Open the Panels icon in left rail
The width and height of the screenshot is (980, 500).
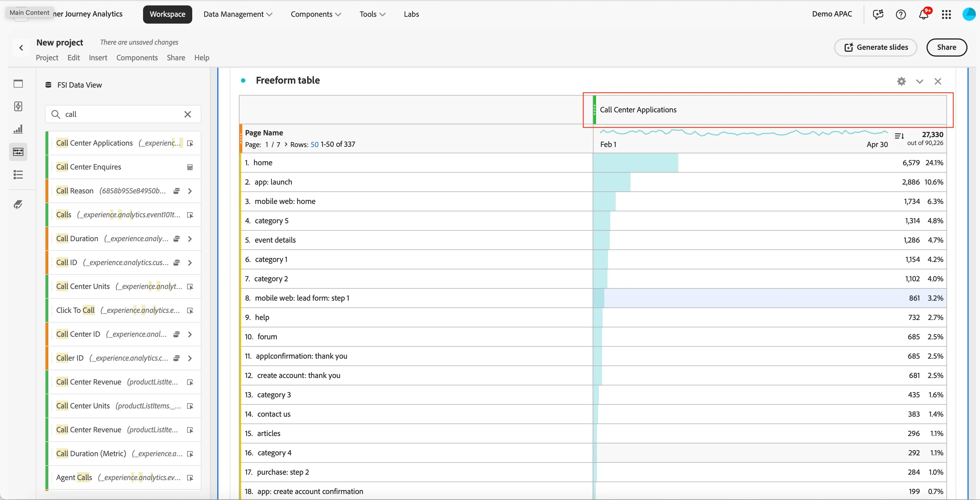(x=18, y=84)
